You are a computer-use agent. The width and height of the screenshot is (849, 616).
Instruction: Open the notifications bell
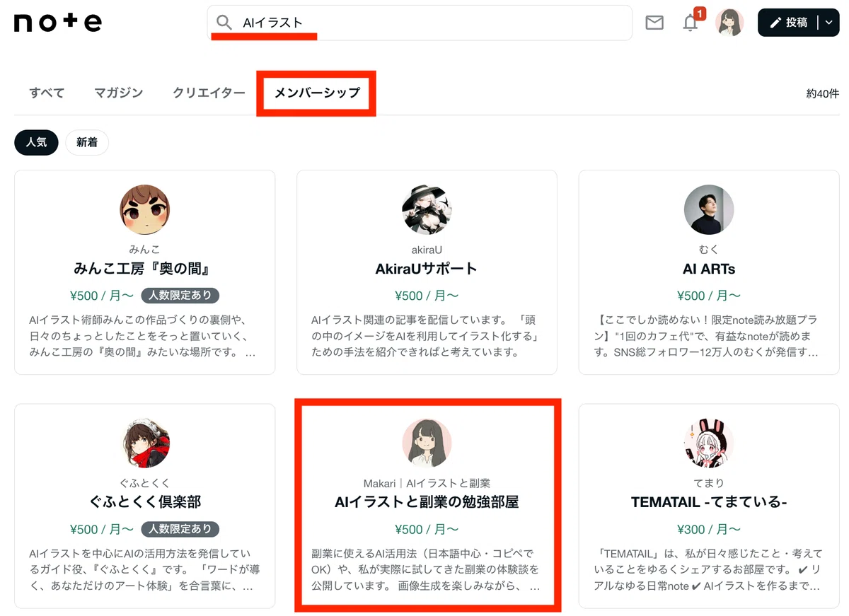(x=691, y=23)
